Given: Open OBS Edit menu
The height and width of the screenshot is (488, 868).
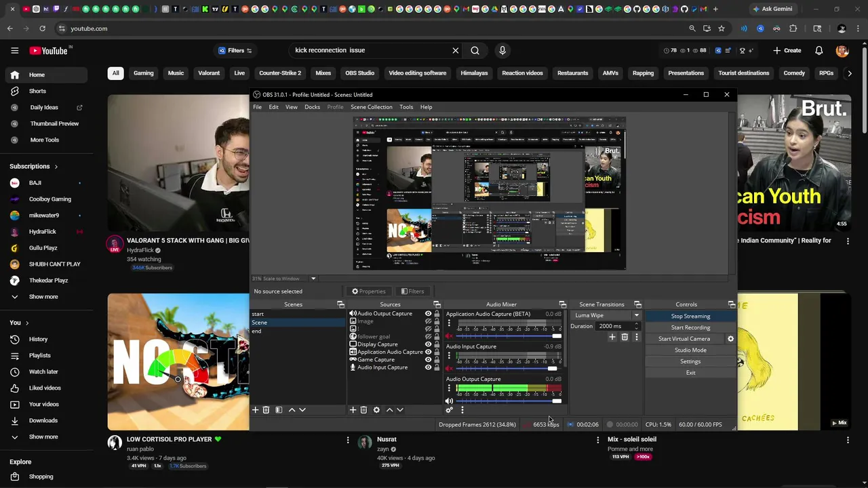Looking at the screenshot, I should coord(273,107).
